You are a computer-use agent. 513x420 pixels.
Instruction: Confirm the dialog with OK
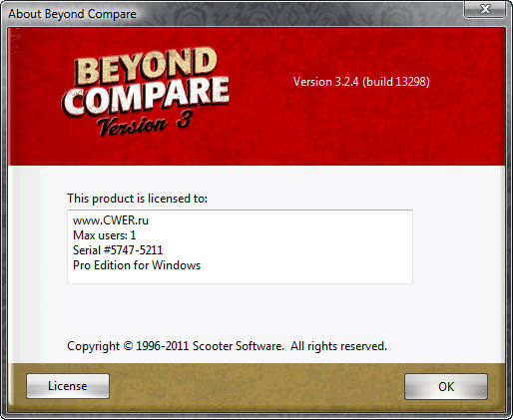pos(446,386)
